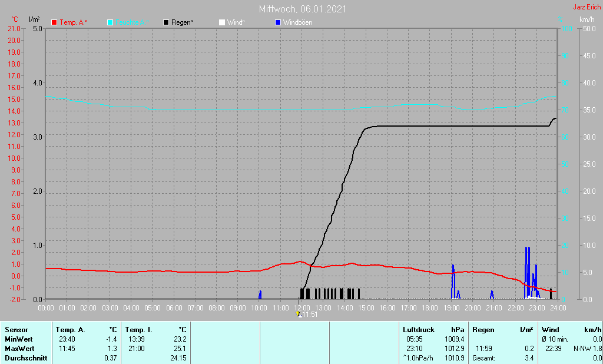This screenshot has height=364, width=603.
Task: Click the black Regen legend swatch
Action: pos(166,23)
